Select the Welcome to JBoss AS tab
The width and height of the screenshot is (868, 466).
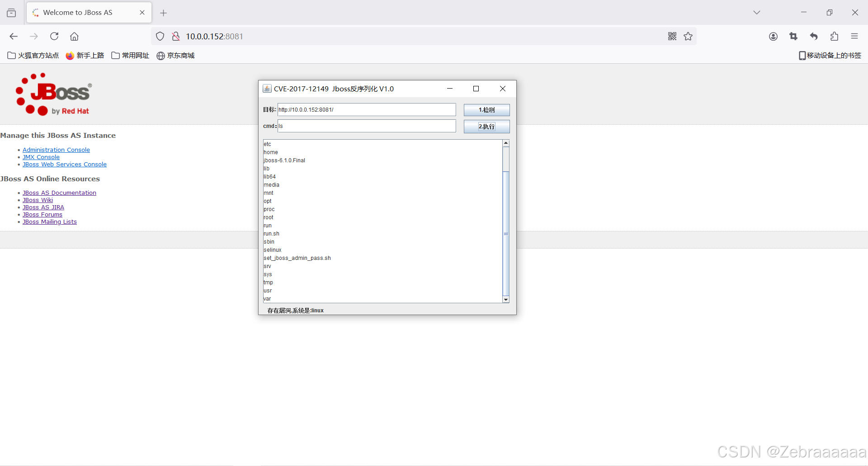[89, 13]
